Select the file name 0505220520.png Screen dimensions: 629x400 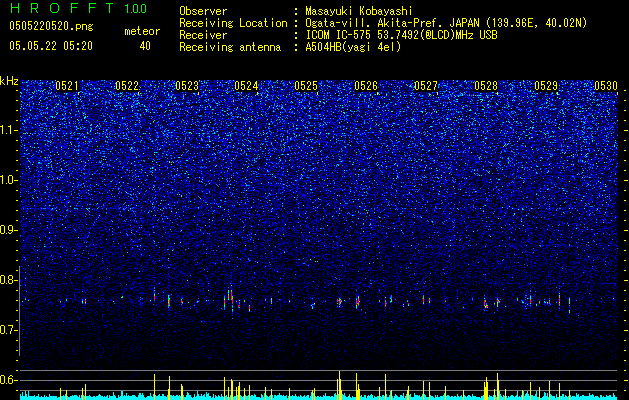tap(51, 27)
